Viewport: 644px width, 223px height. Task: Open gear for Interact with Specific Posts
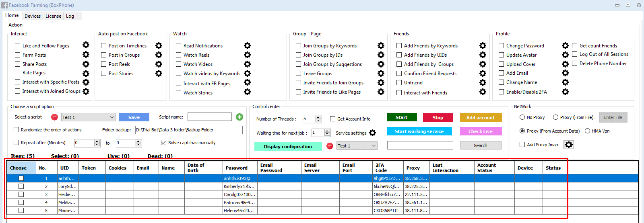(86, 82)
